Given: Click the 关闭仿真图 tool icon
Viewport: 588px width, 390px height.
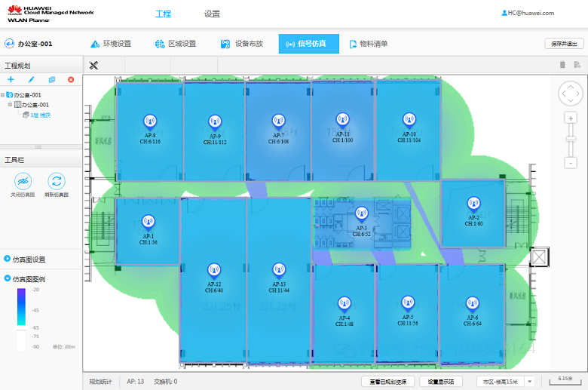Looking at the screenshot, I should pos(23,182).
